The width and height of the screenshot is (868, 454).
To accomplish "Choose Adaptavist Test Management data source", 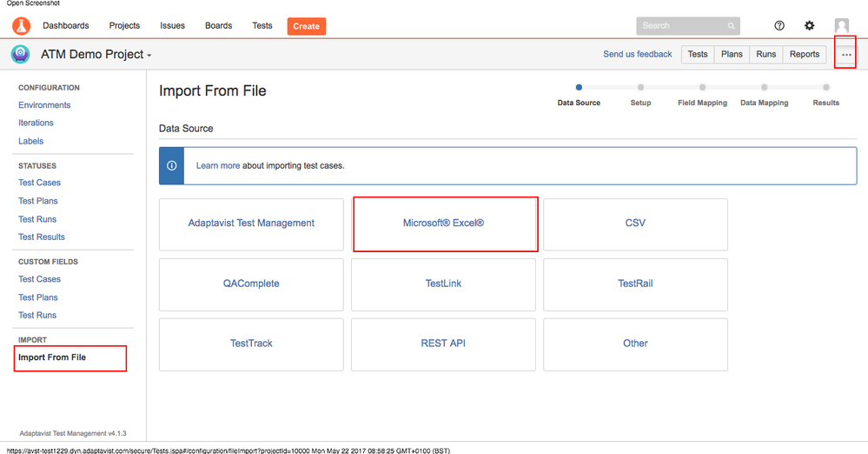I will [251, 224].
